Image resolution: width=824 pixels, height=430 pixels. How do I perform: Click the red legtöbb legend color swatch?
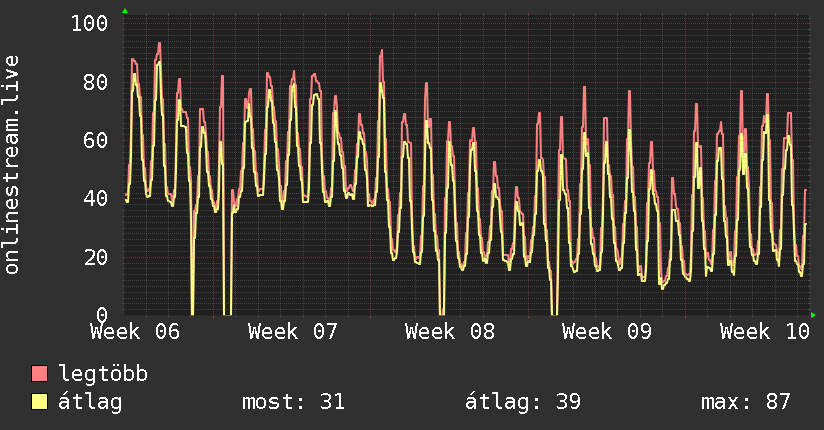39,373
